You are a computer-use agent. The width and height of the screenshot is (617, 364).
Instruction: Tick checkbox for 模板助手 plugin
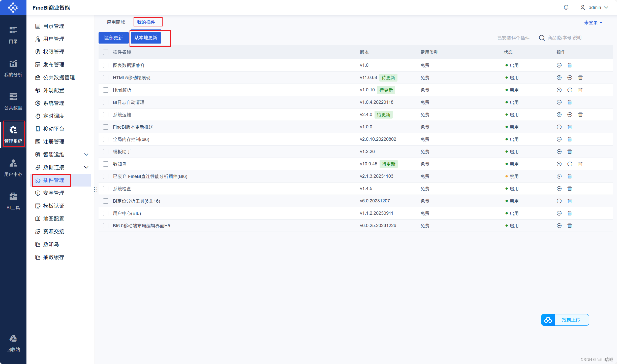pos(106,152)
